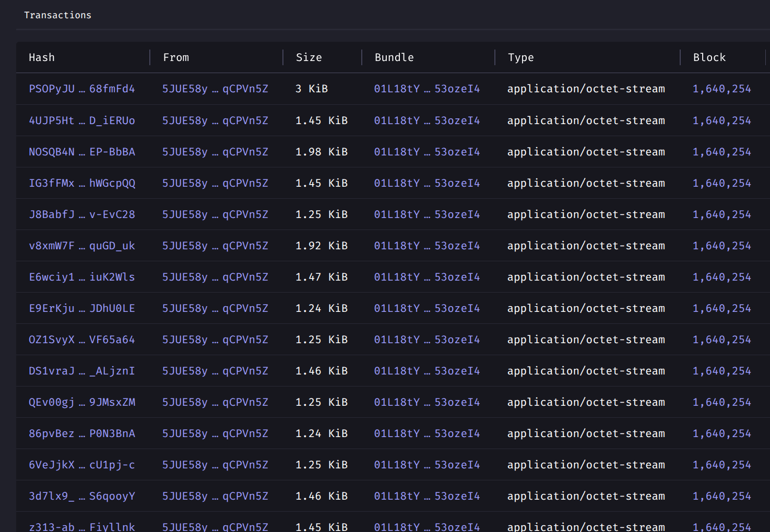The width and height of the screenshot is (770, 532).
Task: Click the Hash column header
Action: (x=42, y=57)
